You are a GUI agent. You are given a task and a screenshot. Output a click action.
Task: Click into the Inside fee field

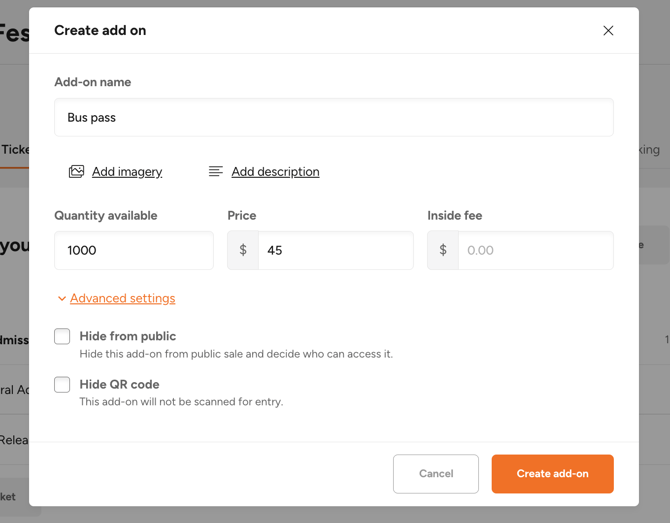click(x=536, y=250)
